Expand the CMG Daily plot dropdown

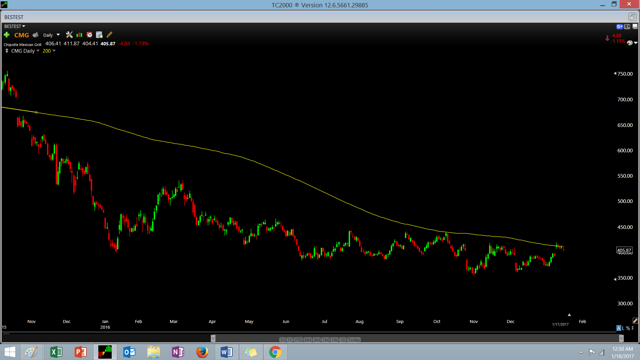pos(25,51)
